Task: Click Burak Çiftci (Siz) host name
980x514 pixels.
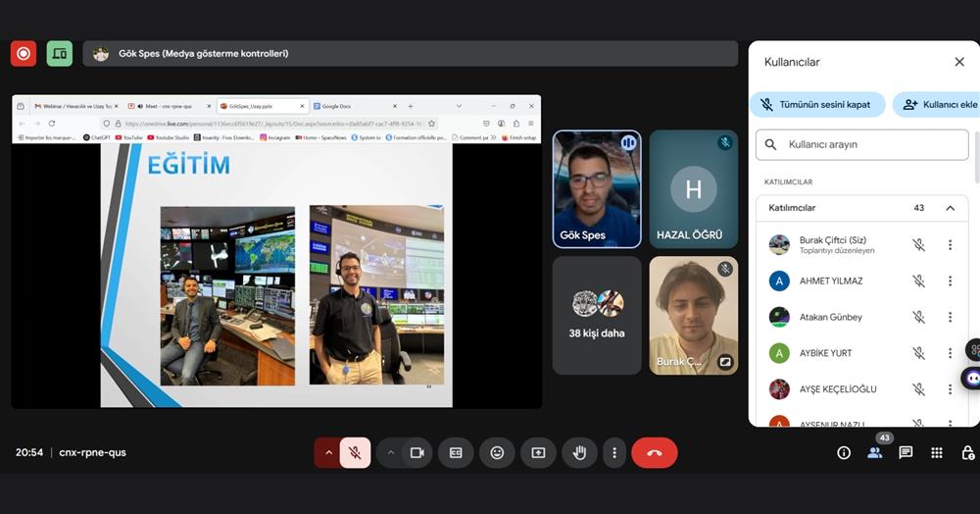Action: click(833, 240)
